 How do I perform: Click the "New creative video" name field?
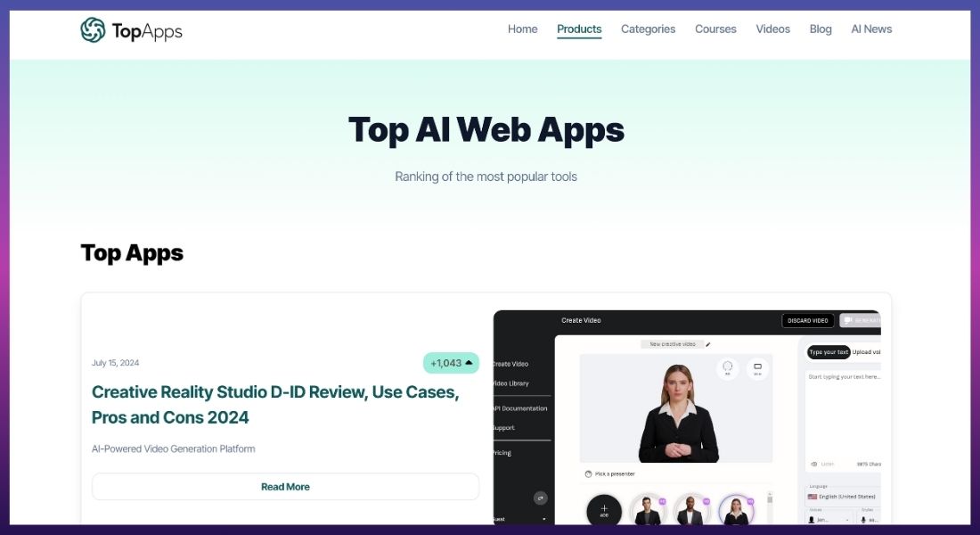[x=673, y=344]
